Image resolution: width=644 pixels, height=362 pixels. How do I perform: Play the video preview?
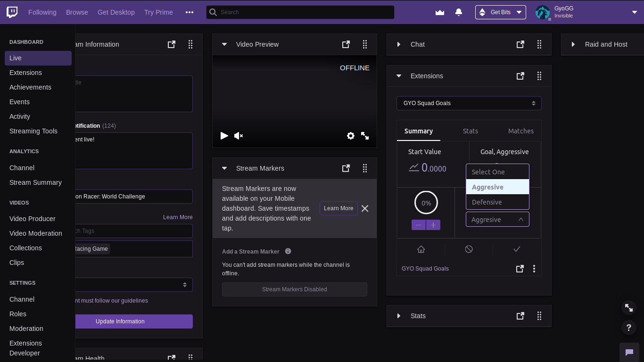pos(224,136)
